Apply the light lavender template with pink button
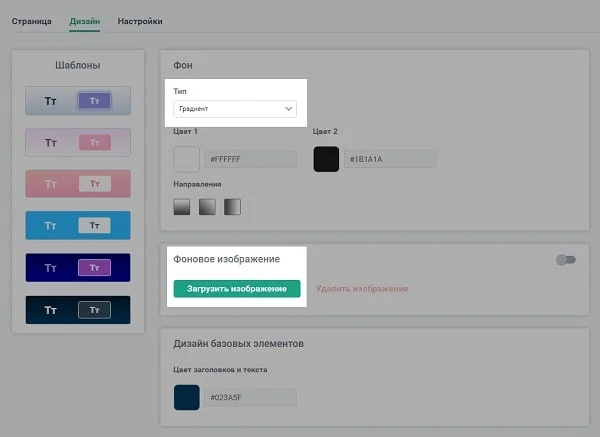Viewport: 600px width, 437px height. [x=78, y=143]
